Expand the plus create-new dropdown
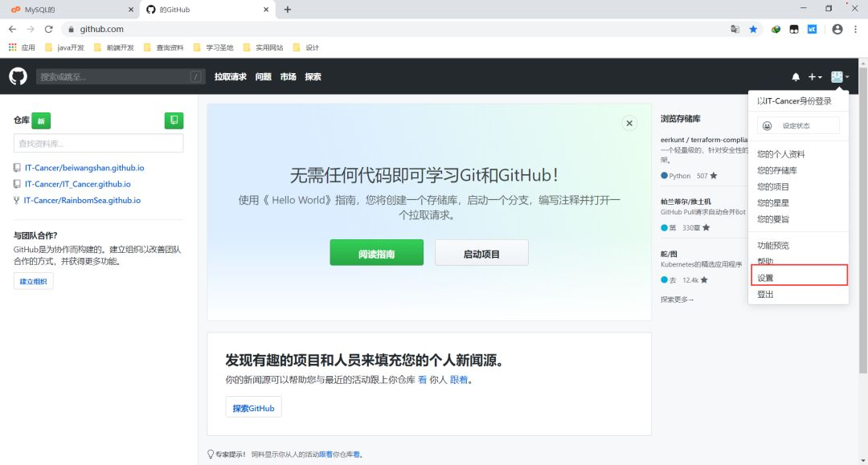This screenshot has height=465, width=868. (x=815, y=77)
